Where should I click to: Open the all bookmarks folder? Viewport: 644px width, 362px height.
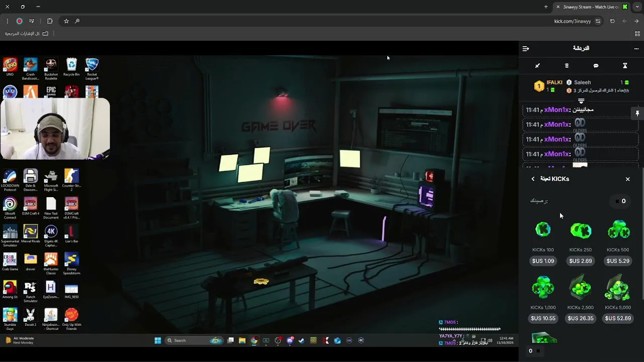[x=26, y=34]
